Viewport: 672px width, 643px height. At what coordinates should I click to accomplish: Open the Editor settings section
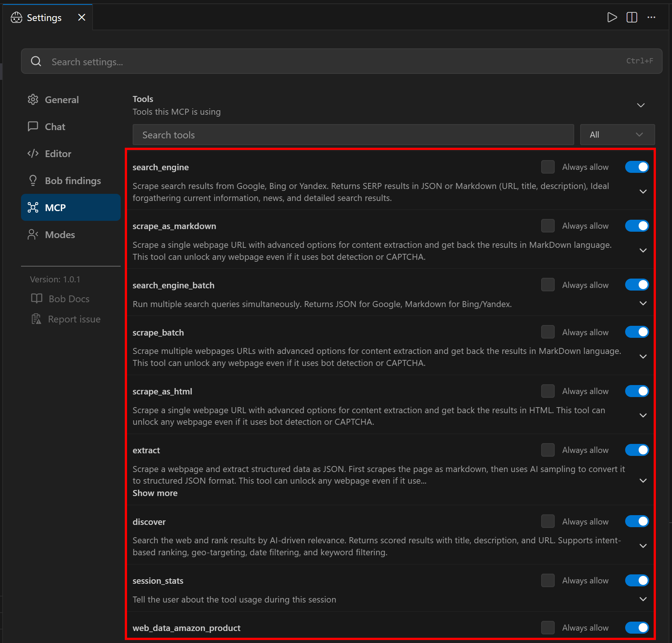click(x=71, y=153)
